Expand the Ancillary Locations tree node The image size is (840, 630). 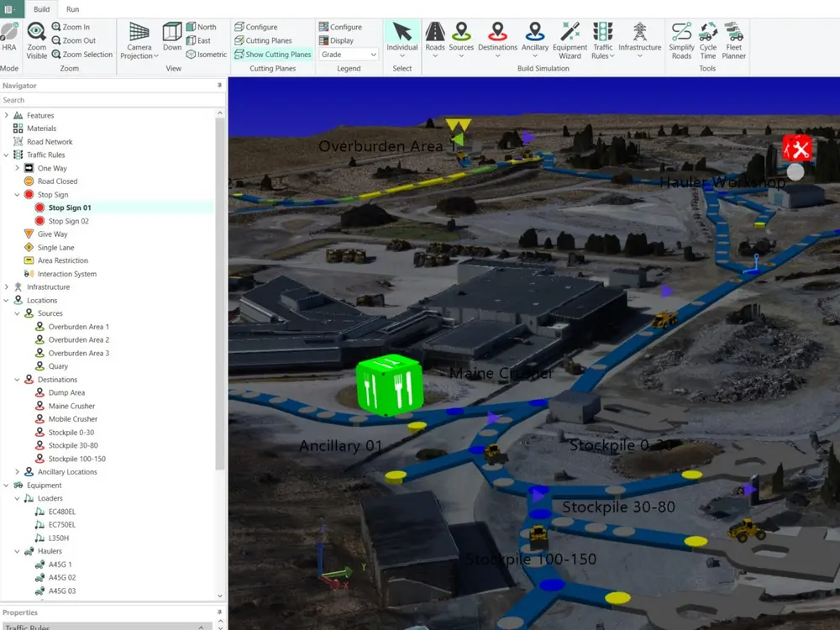tap(17, 471)
